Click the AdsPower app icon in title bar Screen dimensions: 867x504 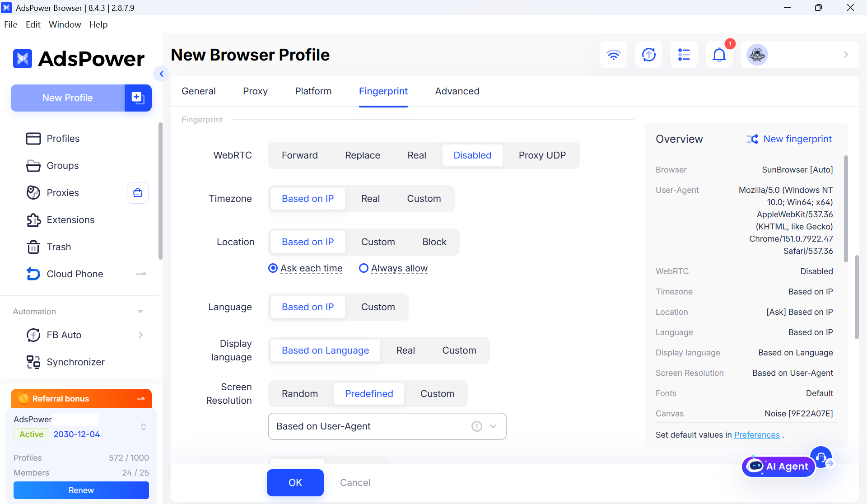click(x=7, y=8)
